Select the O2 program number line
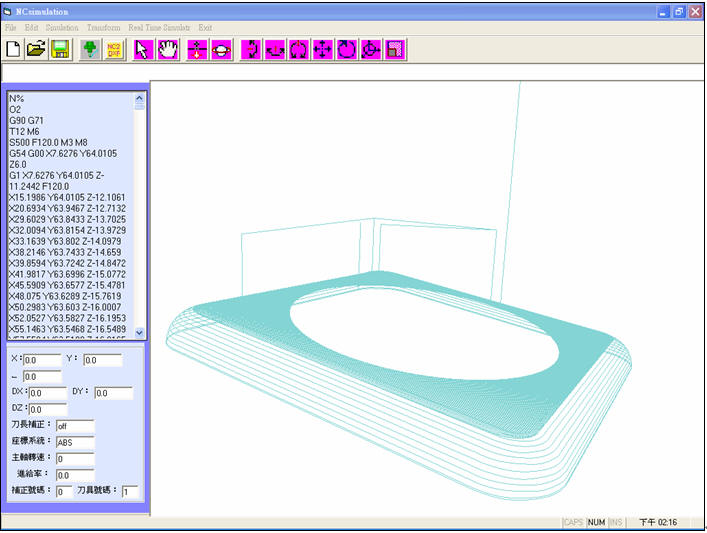707x533 pixels. tap(15, 110)
